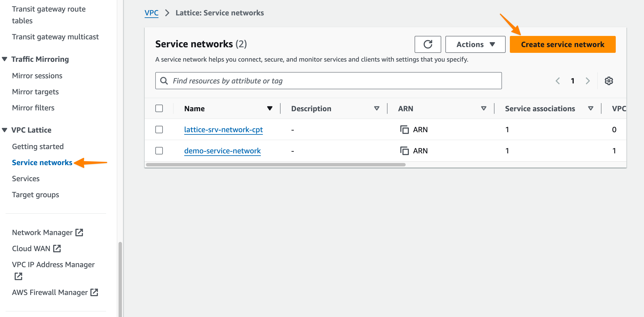Check the demo-service-network row checkbox
The width and height of the screenshot is (644, 317).
click(159, 151)
